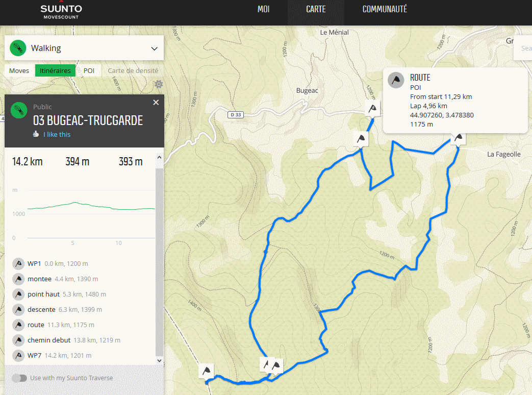
Task: Click the map flag marker near D 33 road
Action: pos(373,108)
